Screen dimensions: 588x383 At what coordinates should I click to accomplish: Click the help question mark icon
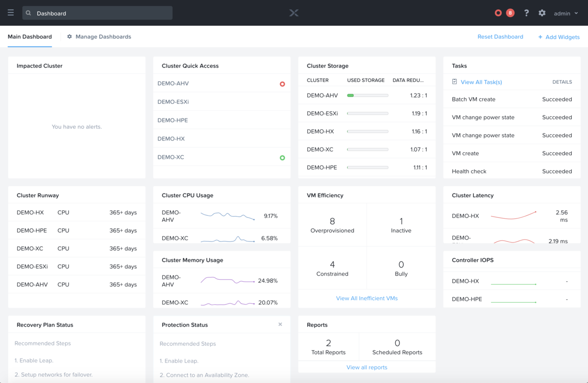click(x=526, y=13)
